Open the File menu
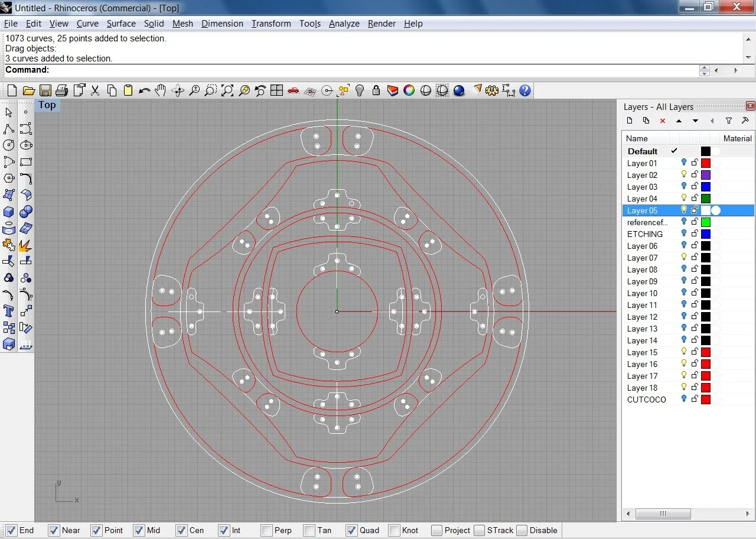Screen dimensions: 756x539 click(11, 24)
